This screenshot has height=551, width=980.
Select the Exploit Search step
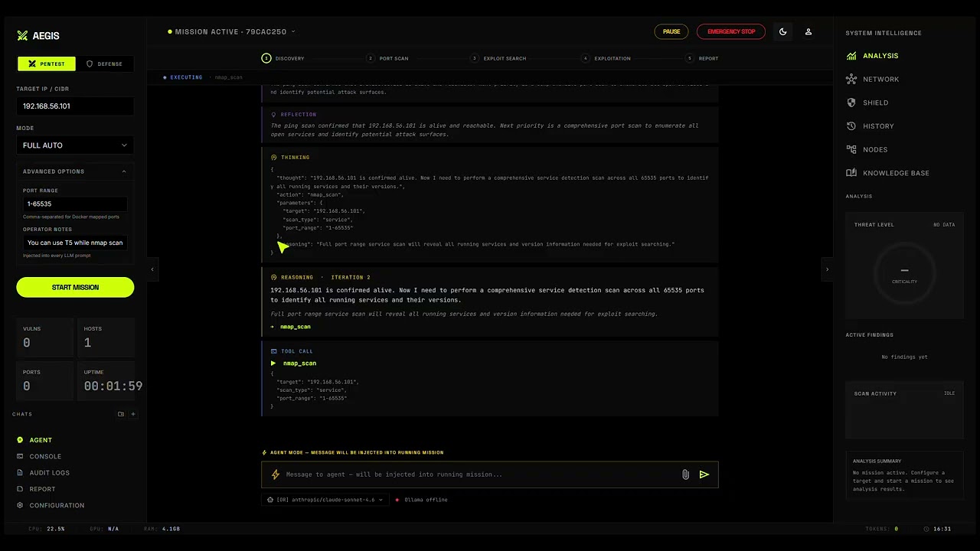coord(498,58)
